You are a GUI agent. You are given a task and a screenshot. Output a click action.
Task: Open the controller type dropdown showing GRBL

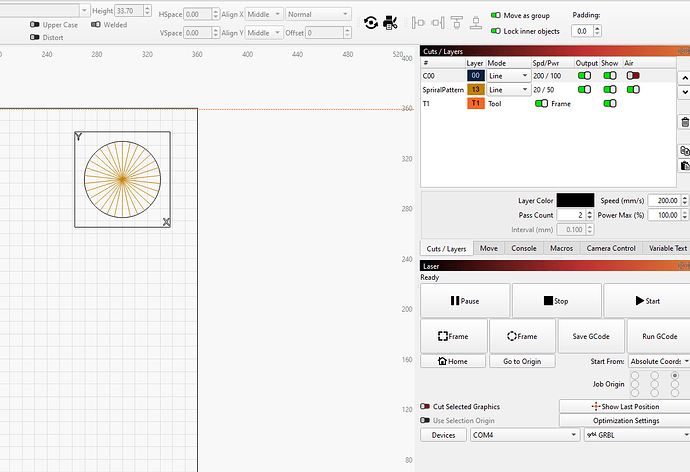(637, 435)
